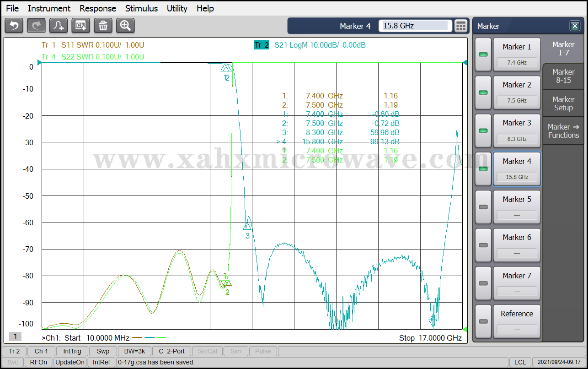Switch to Marker 8-15 tab
Image resolution: width=588 pixels, height=369 pixels.
563,76
